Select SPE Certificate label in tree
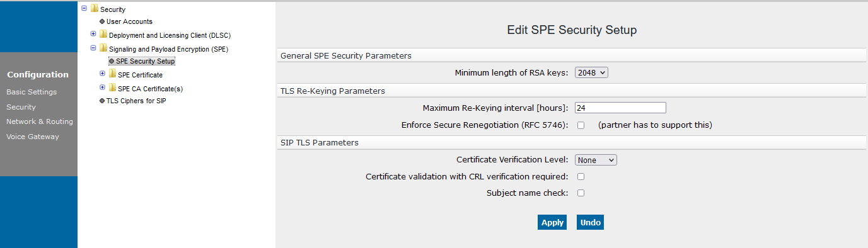This screenshot has width=868, height=248. click(x=140, y=75)
